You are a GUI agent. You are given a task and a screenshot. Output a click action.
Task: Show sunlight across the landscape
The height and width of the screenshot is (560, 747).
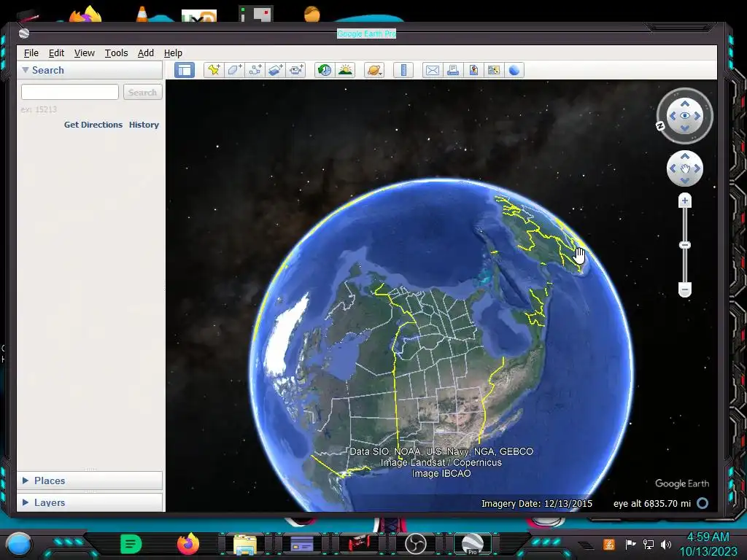coord(345,70)
